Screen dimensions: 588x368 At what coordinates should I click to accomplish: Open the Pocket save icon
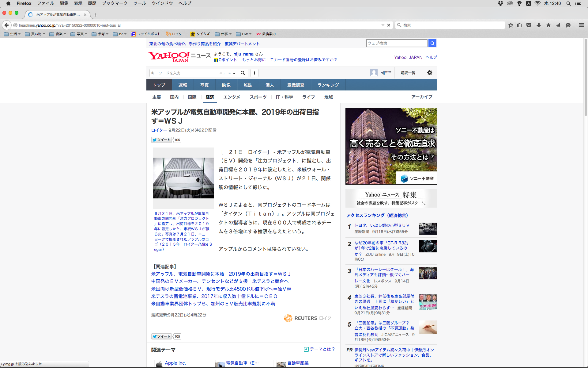(529, 25)
